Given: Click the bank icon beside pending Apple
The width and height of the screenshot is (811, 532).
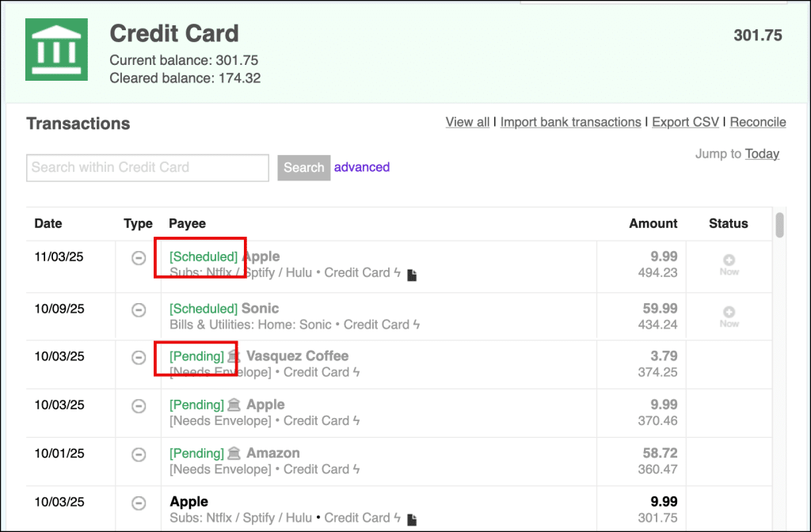Looking at the screenshot, I should [x=234, y=405].
